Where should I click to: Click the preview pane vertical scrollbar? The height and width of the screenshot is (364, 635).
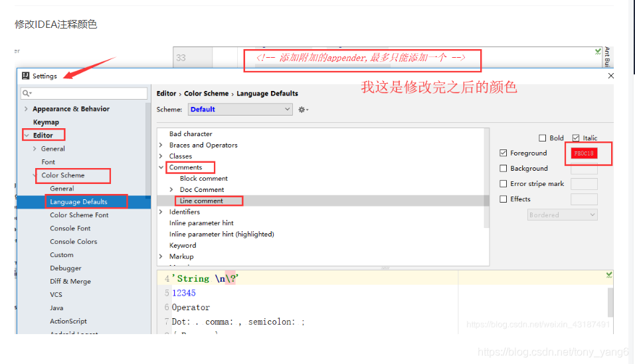pyautogui.click(x=610, y=302)
